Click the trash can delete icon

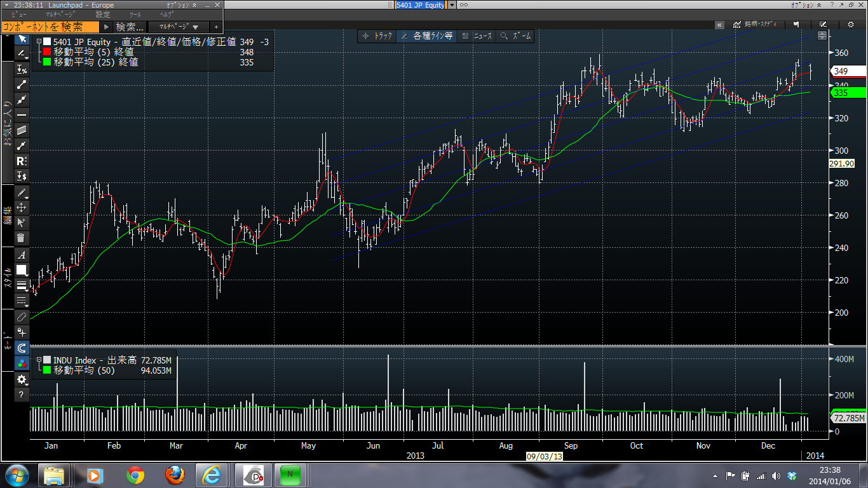coord(22,238)
